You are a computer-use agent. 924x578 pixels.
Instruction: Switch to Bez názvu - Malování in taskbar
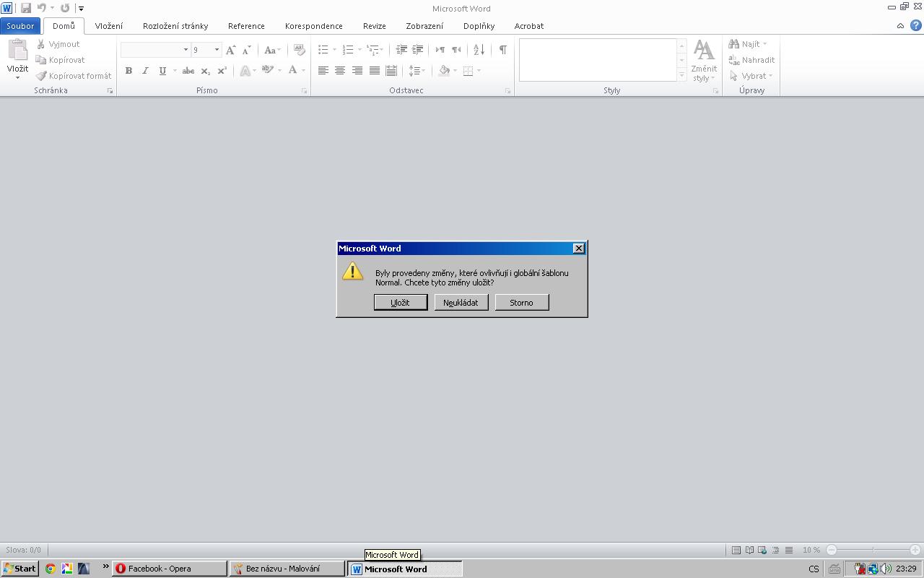(287, 569)
